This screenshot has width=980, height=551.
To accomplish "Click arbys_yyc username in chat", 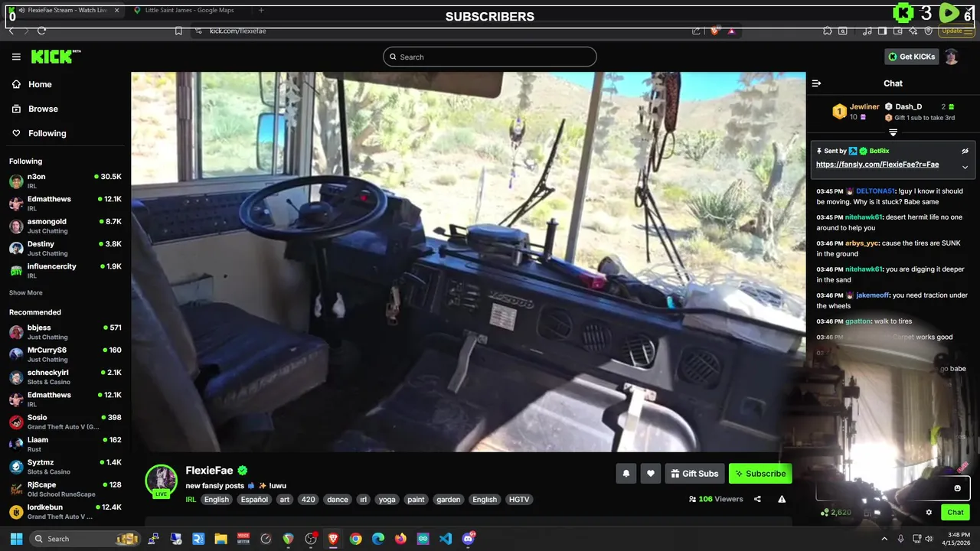I will [x=862, y=243].
